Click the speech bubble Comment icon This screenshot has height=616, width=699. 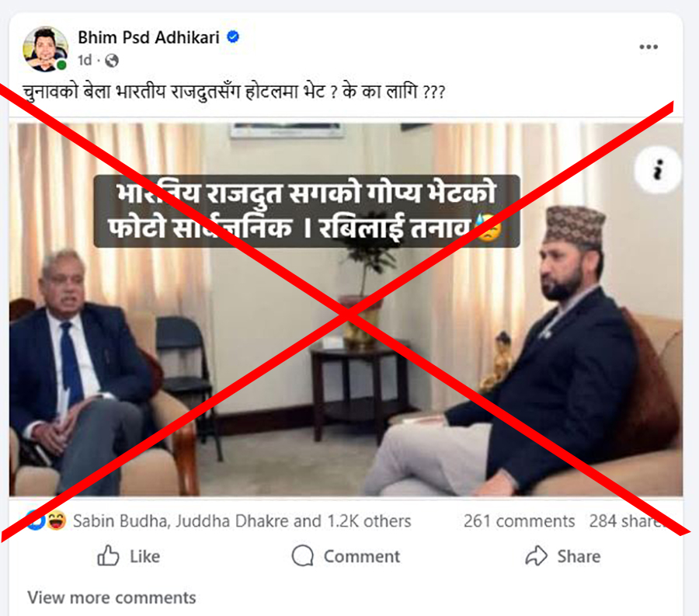point(303,556)
